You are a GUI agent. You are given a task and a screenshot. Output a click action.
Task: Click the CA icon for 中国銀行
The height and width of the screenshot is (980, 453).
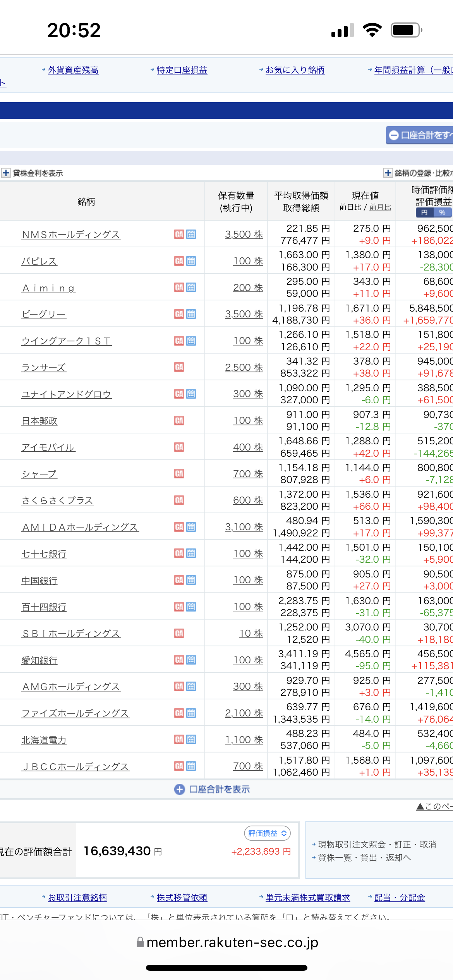pyautogui.click(x=179, y=580)
